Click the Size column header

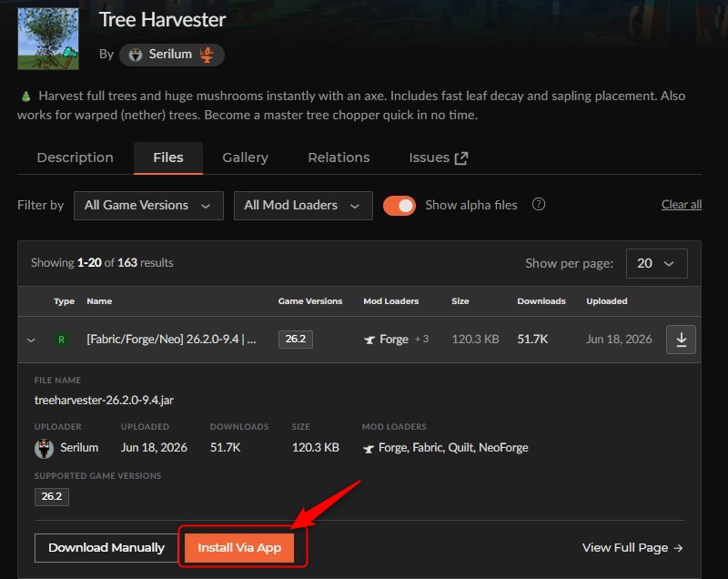460,300
